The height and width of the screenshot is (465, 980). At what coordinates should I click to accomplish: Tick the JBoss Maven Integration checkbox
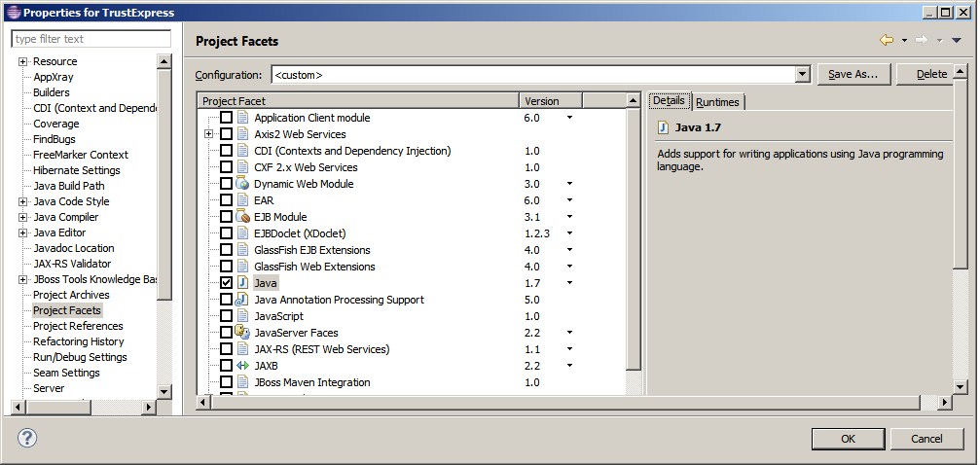tap(226, 382)
